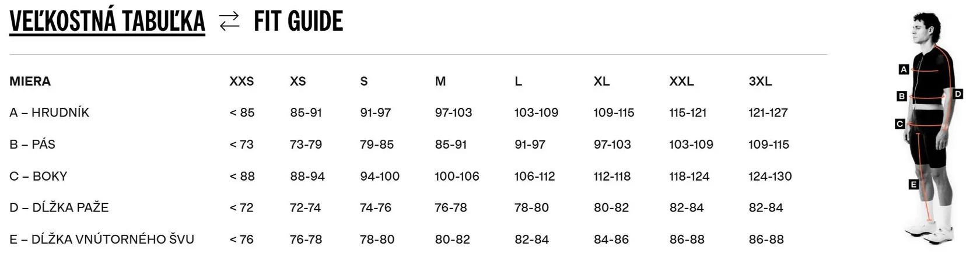980x261 pixels.
Task: Select the M size column header
Action: (440, 82)
